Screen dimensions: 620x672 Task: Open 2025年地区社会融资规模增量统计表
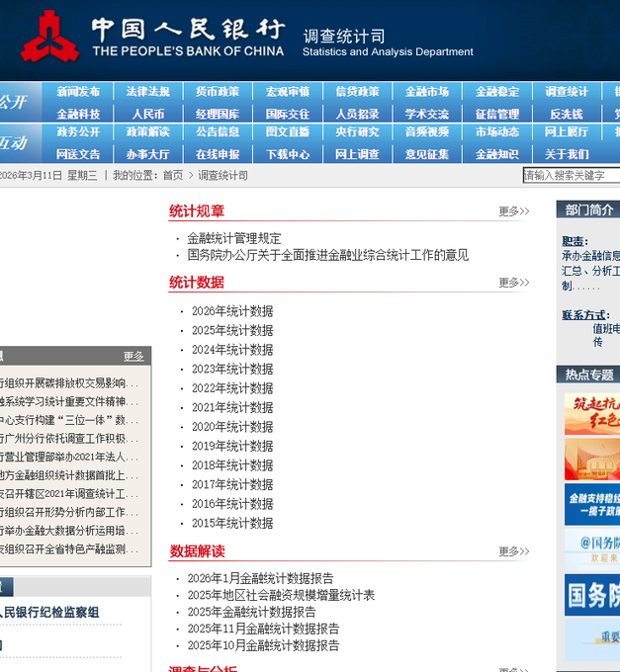[x=281, y=595]
